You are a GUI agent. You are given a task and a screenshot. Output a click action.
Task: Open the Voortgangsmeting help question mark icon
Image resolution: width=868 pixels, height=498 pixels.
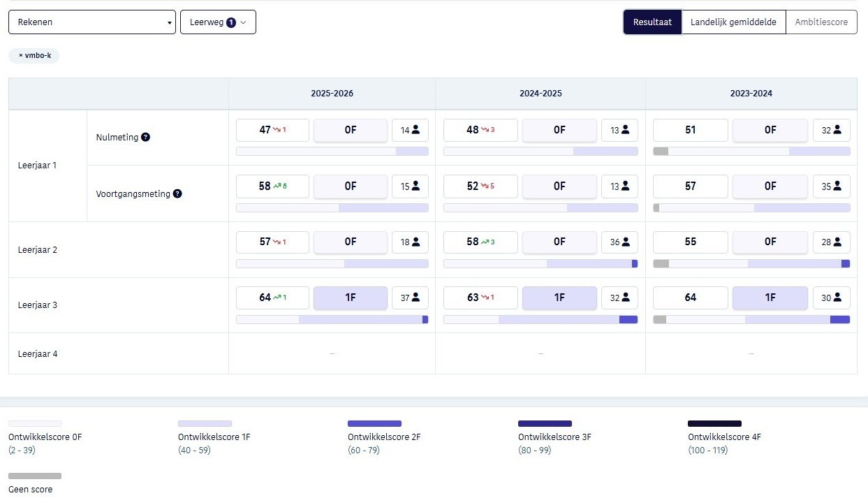(177, 193)
